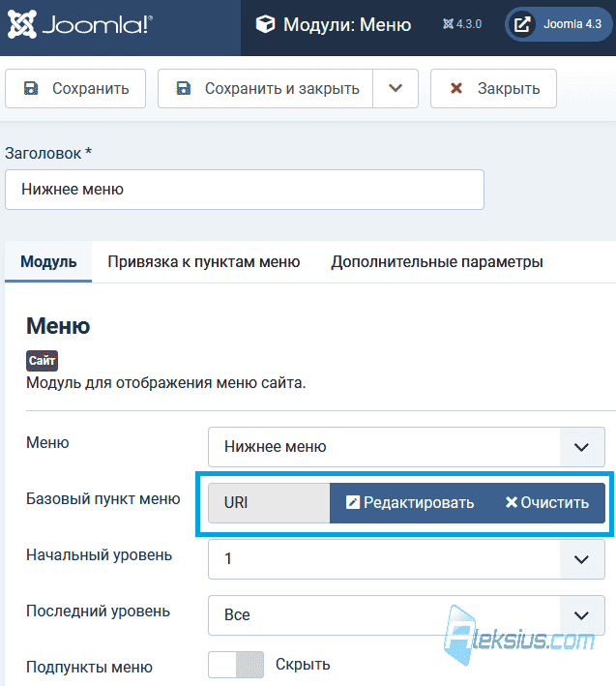Image resolution: width=616 pixels, height=686 pixels.
Task: Click the Сайт badge
Action: [42, 361]
